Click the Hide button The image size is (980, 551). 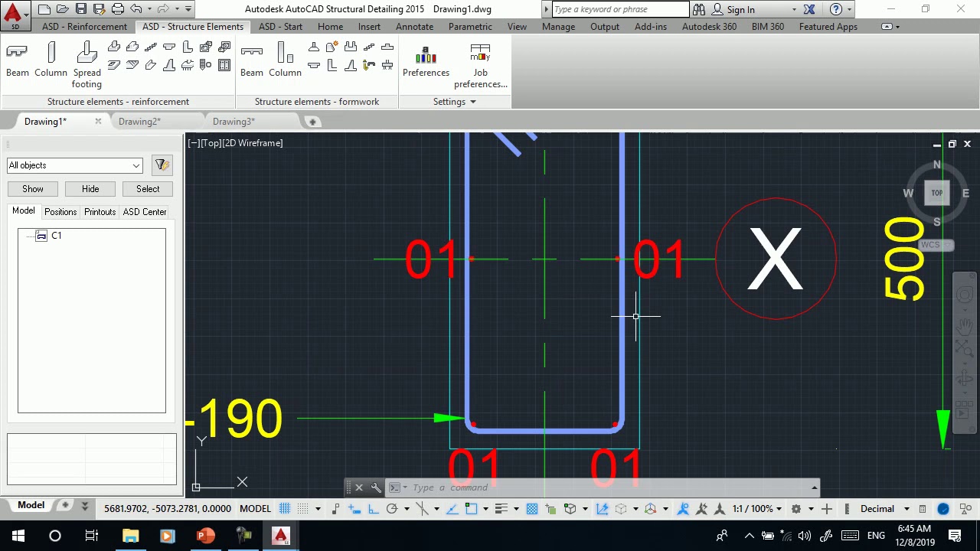90,189
